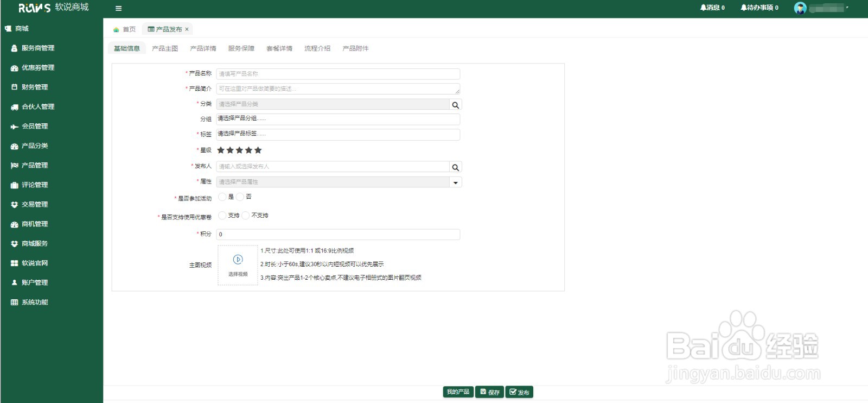This screenshot has height=403, width=868.
Task: Click the 商城 icon at sidebar top
Action: pyautogui.click(x=8, y=29)
